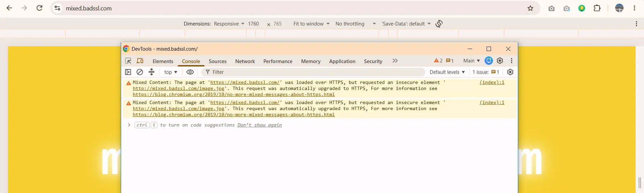The image size is (644, 193).
Task: Open the Dimensions Responsive dropdown
Action: click(229, 24)
